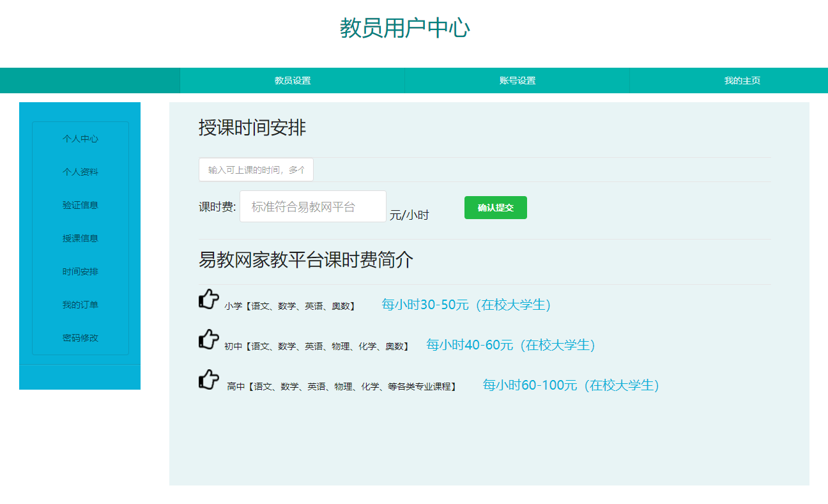Screen dimensions: 828x504
Task: Open 个人资料 in the sidebar
Action: point(79,172)
